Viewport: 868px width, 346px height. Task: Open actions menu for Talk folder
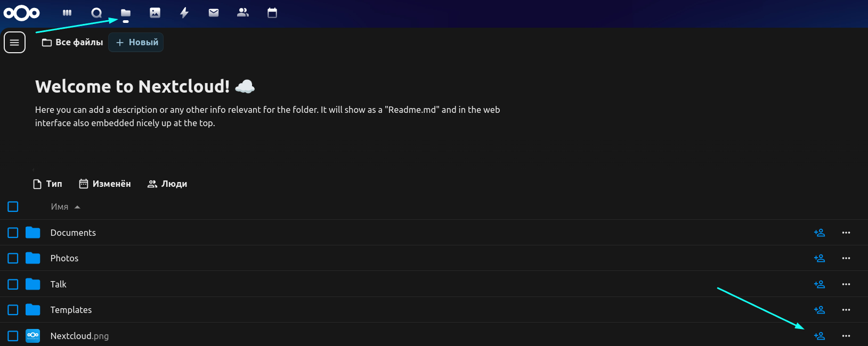pyautogui.click(x=846, y=284)
